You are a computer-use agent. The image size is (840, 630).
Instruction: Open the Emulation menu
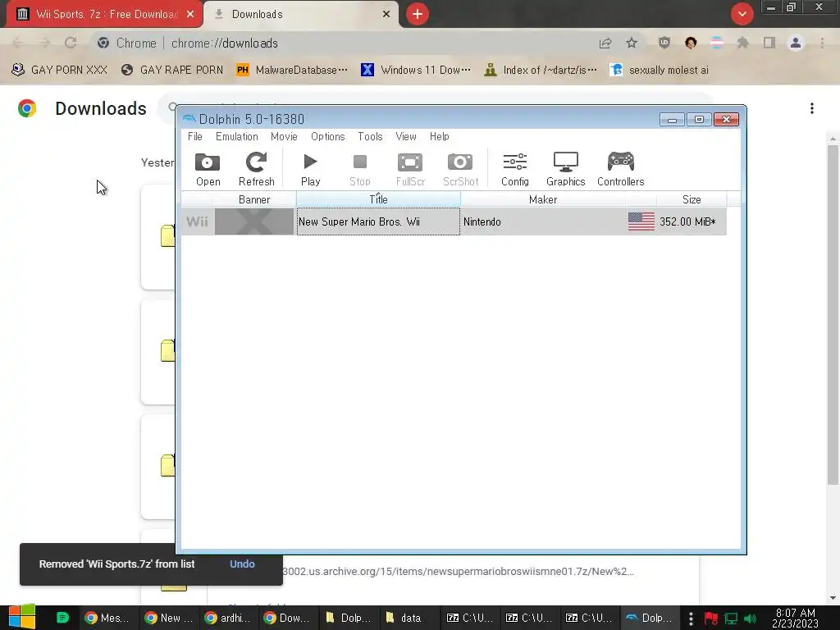[x=237, y=137]
